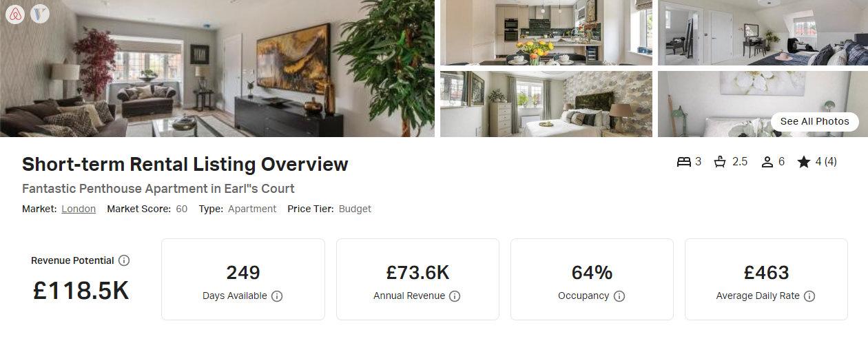This screenshot has width=868, height=341.
Task: Click the Vrbo logo icon on main photo
Action: 40,14
